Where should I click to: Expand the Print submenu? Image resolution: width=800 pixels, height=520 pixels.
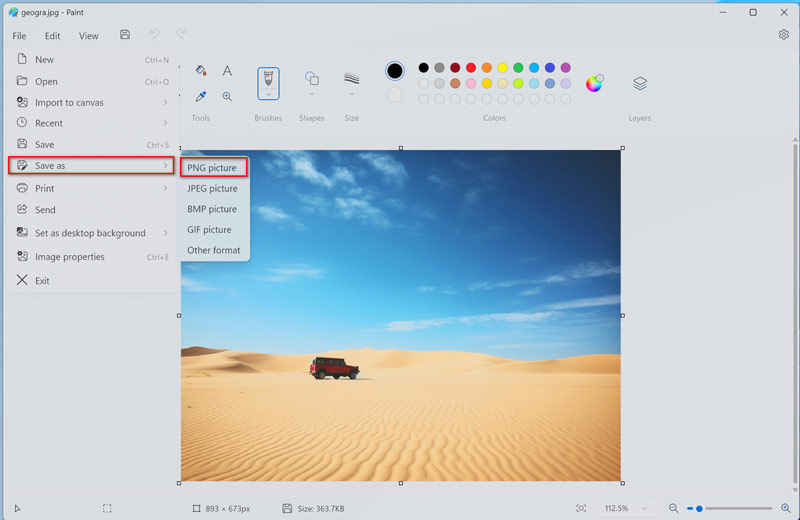coord(93,188)
